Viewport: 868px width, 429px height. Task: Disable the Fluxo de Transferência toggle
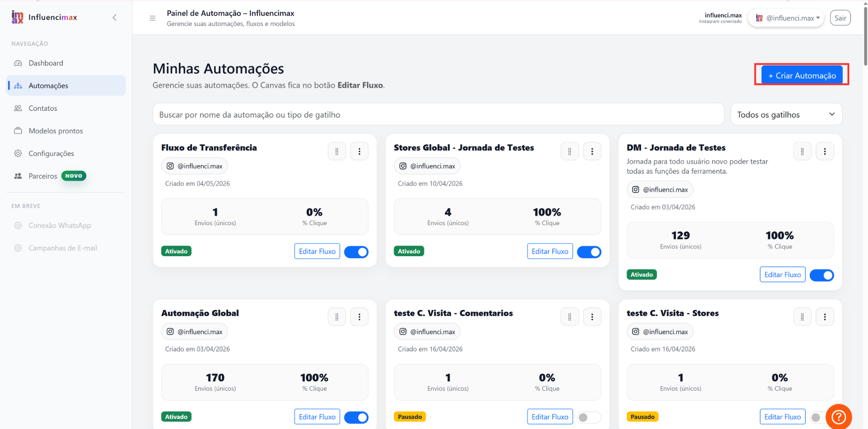point(356,252)
